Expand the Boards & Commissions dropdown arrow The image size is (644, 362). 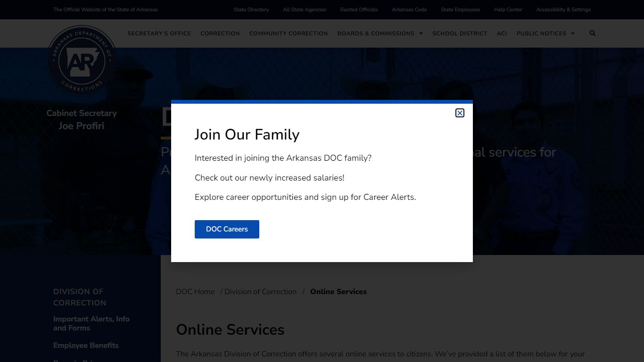tap(421, 33)
